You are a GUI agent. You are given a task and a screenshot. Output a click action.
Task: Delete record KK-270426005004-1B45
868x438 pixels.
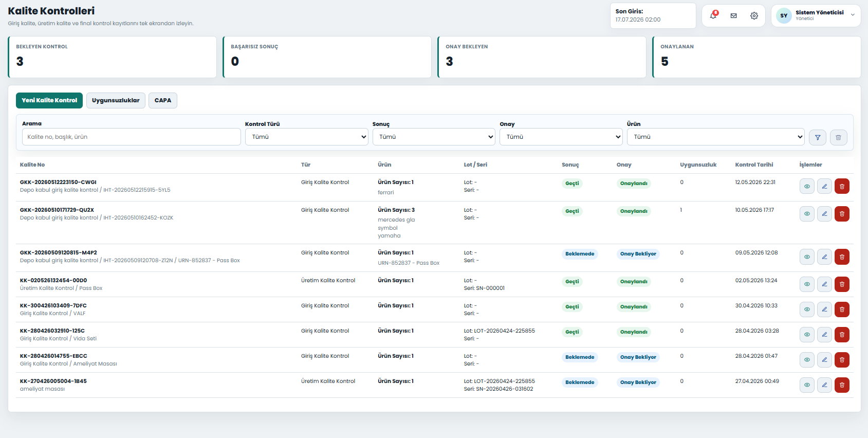point(842,385)
